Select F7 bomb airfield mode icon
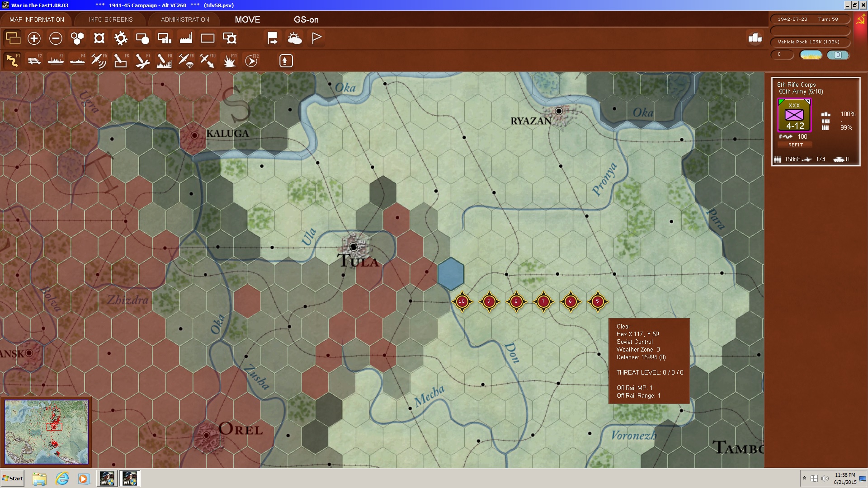This screenshot has width=868, height=488. click(x=142, y=61)
